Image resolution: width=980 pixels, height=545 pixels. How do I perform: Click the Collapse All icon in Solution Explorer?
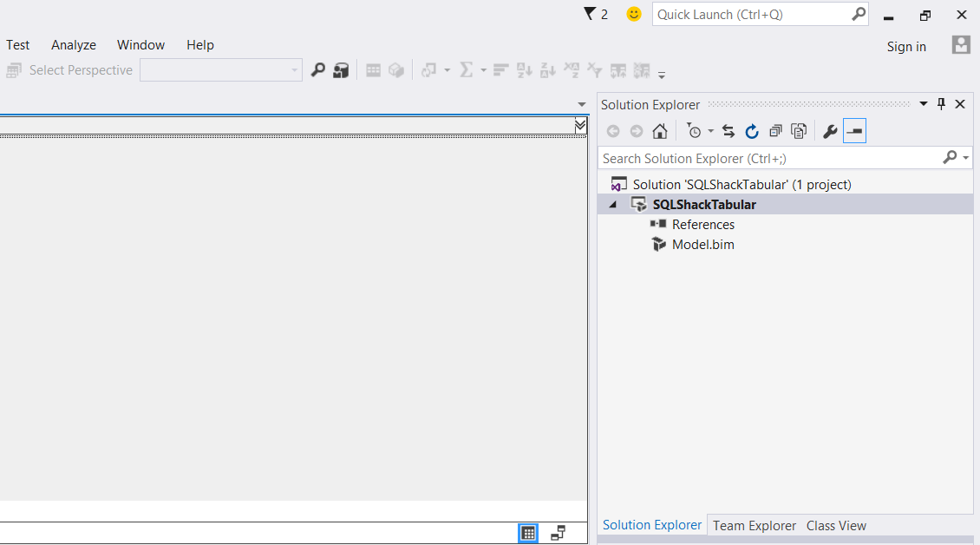tap(775, 131)
